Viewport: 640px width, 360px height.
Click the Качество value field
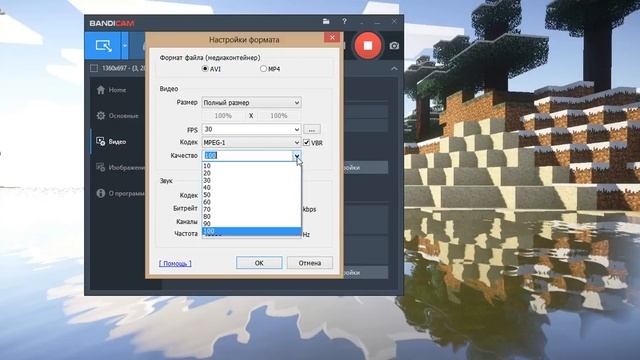coord(247,156)
